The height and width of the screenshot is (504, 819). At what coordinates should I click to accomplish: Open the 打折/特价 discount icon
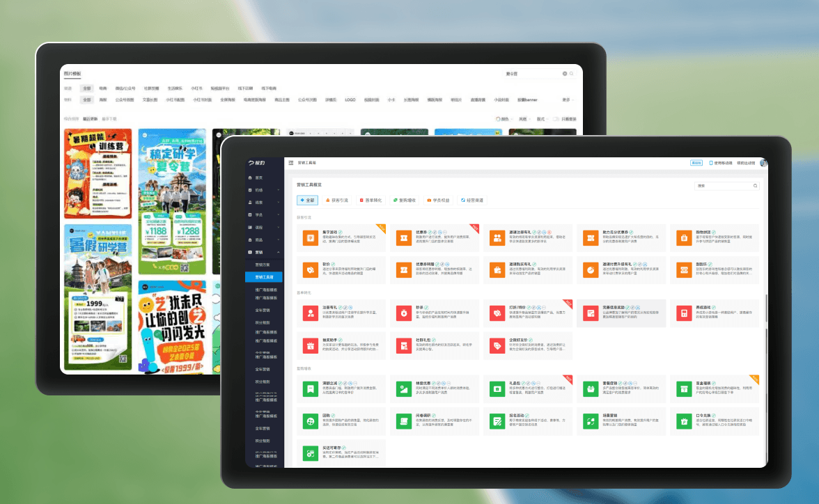point(497,313)
